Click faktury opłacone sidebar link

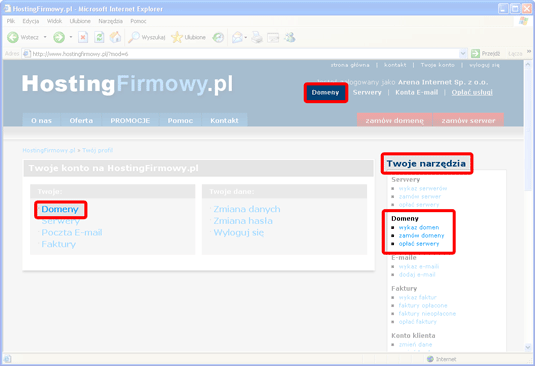coord(423,305)
